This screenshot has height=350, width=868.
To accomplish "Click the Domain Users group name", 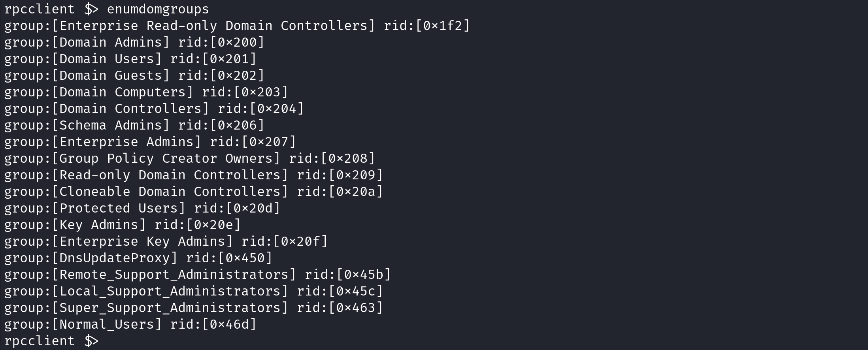I will [107, 58].
